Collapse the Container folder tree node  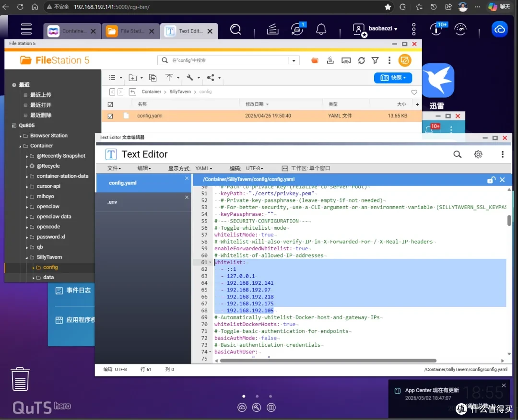20,146
